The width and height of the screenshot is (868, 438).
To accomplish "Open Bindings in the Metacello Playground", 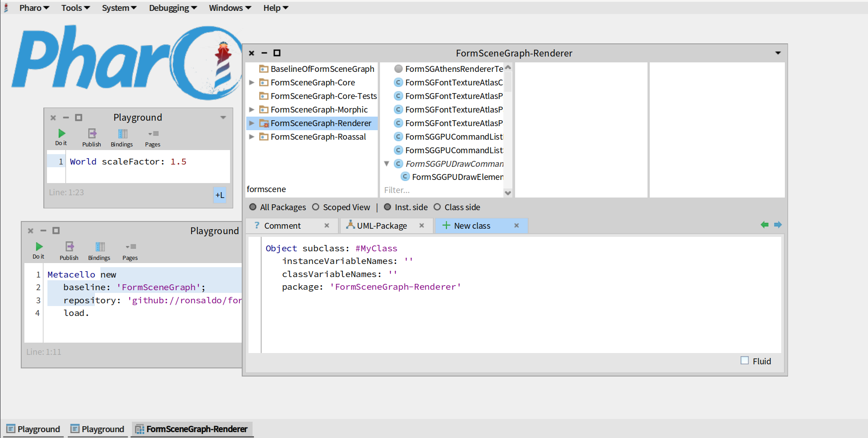I will click(x=99, y=251).
